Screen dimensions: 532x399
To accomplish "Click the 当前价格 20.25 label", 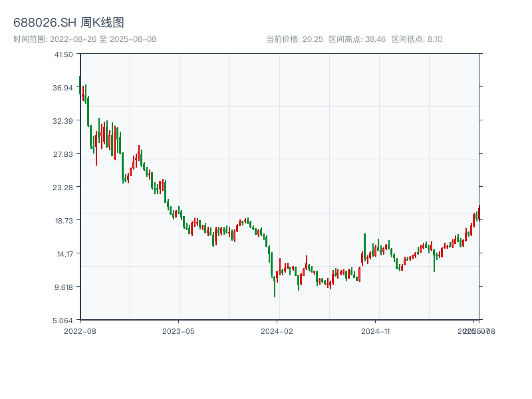I will point(294,39).
